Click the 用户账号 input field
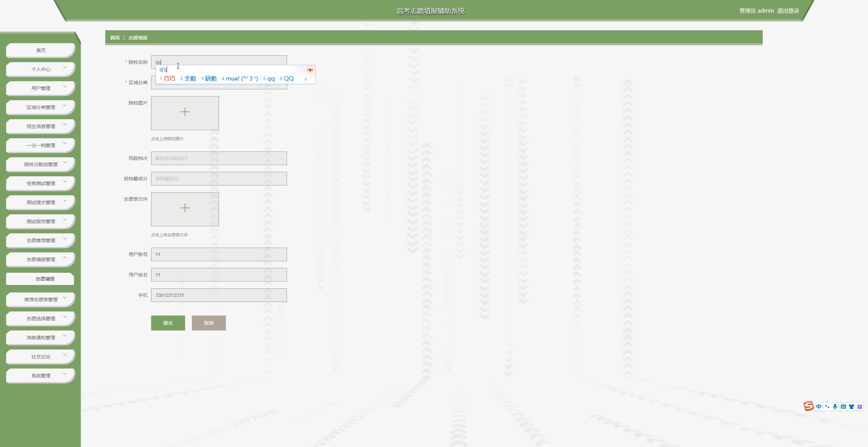The image size is (868, 447). (x=219, y=254)
